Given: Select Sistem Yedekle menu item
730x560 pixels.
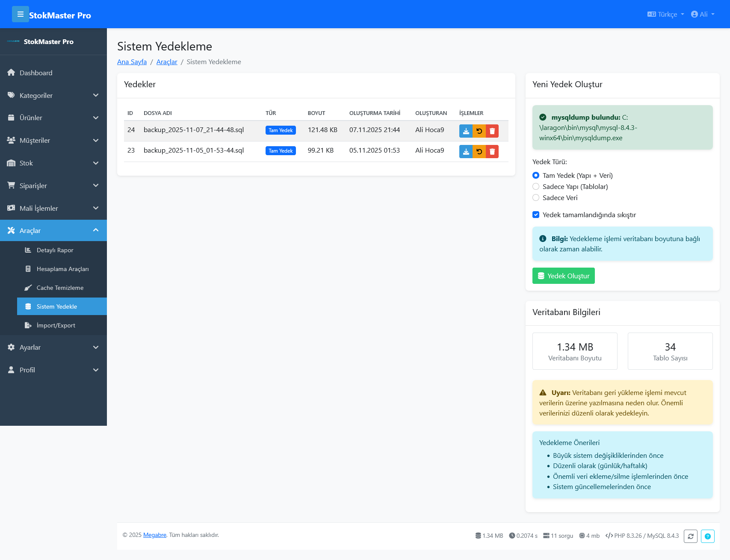Looking at the screenshot, I should coord(56,307).
